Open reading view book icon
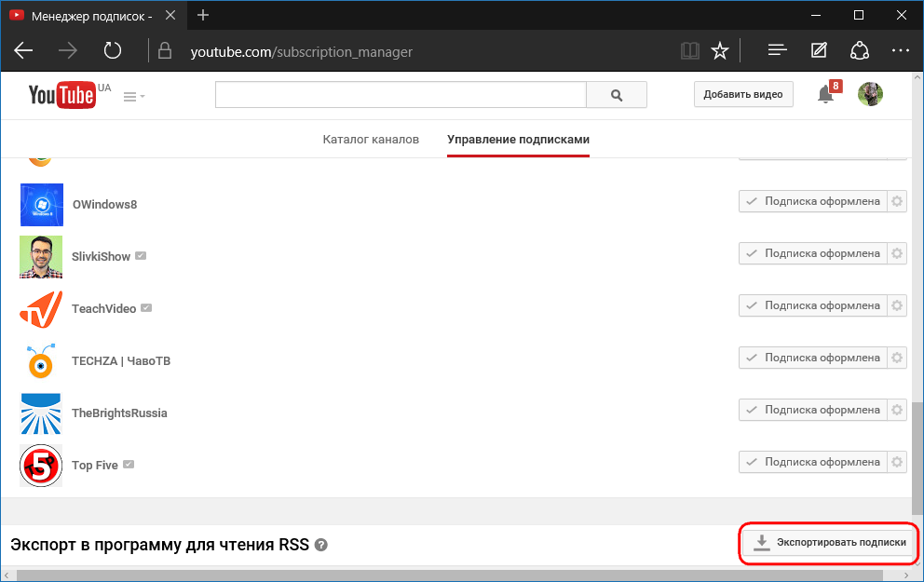The width and height of the screenshot is (924, 582). pyautogui.click(x=689, y=51)
